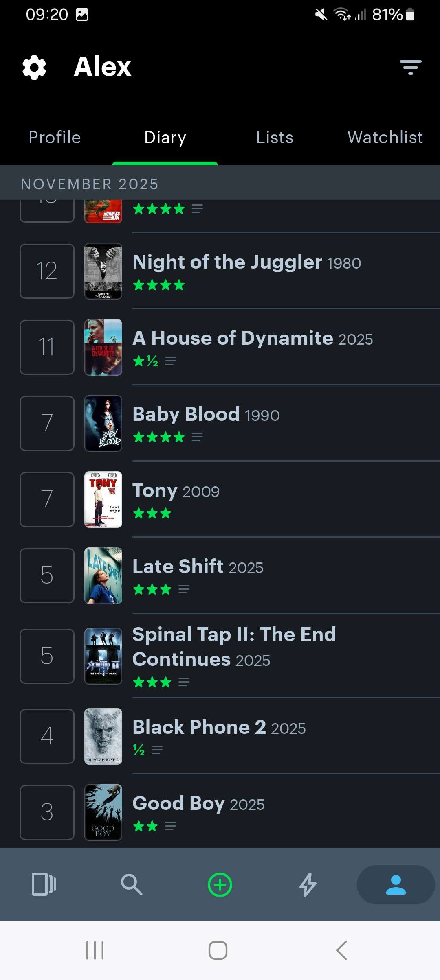Open the Tony 2009 diary entry
440x980 pixels.
tap(176, 491)
